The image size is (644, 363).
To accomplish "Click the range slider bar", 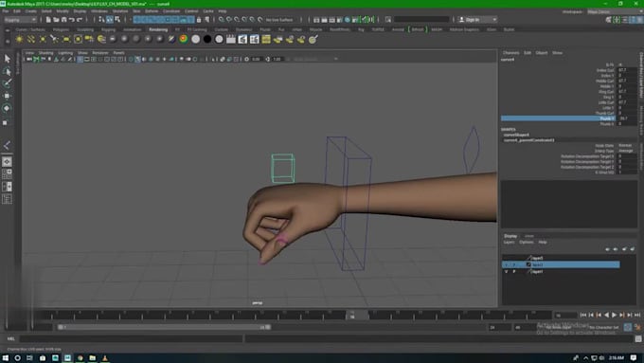I will [x=164, y=327].
